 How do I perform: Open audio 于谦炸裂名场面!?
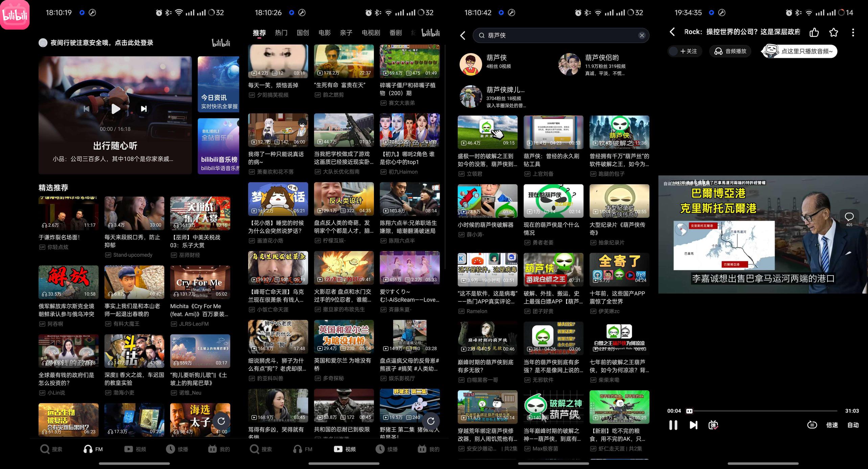68,223
